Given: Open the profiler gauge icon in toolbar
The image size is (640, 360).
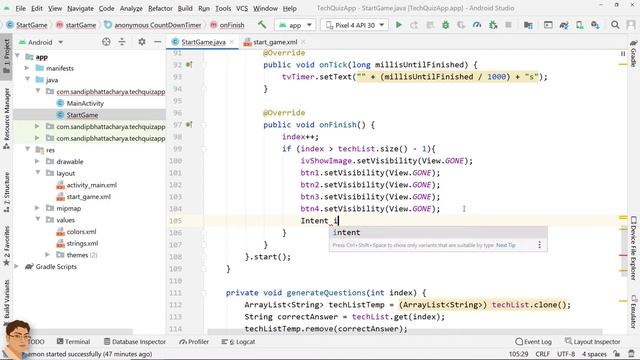Looking at the screenshot, I should click(x=477, y=25).
